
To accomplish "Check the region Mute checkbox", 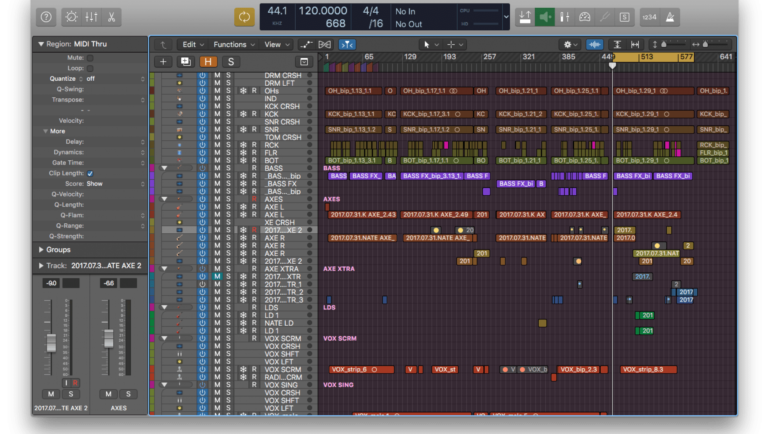I will [90, 58].
